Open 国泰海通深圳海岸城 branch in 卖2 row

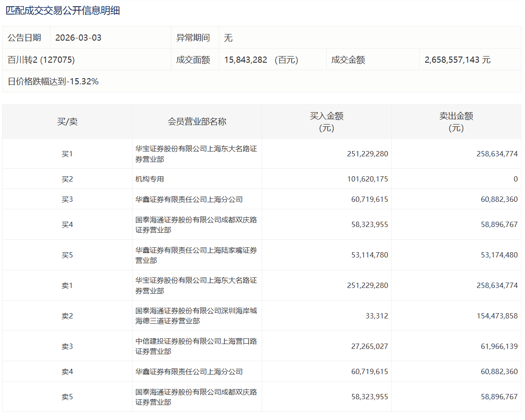point(196,316)
